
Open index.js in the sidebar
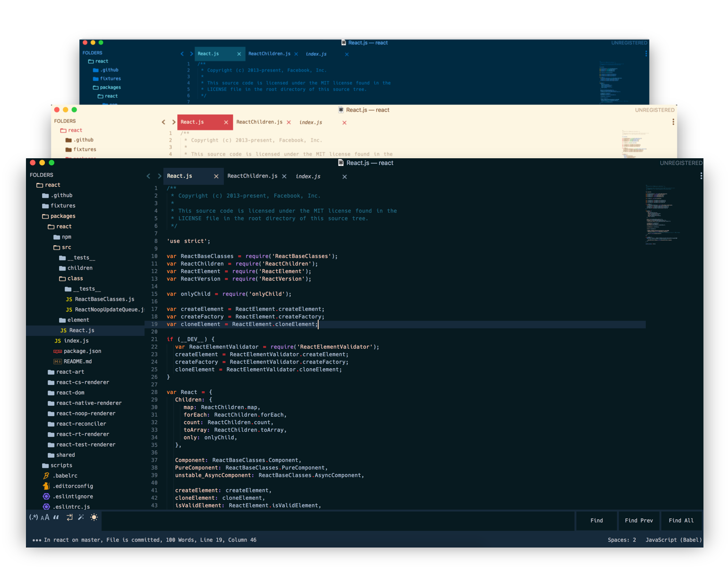coord(71,341)
